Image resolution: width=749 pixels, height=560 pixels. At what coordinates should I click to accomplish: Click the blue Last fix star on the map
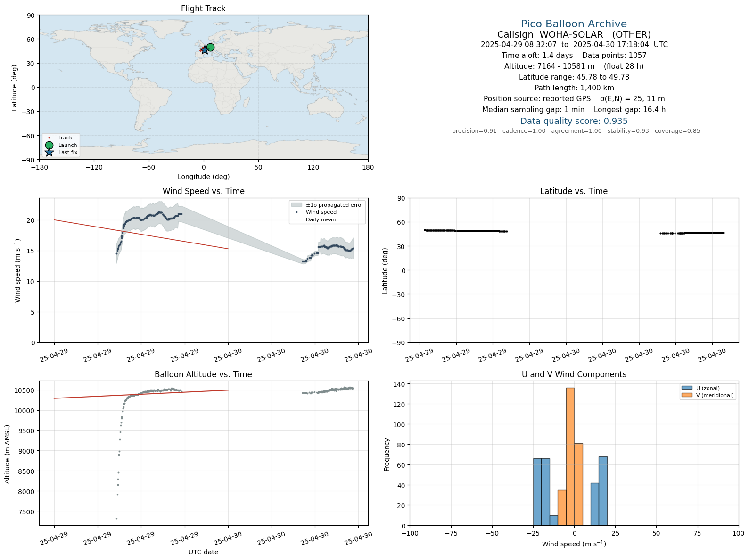point(205,50)
